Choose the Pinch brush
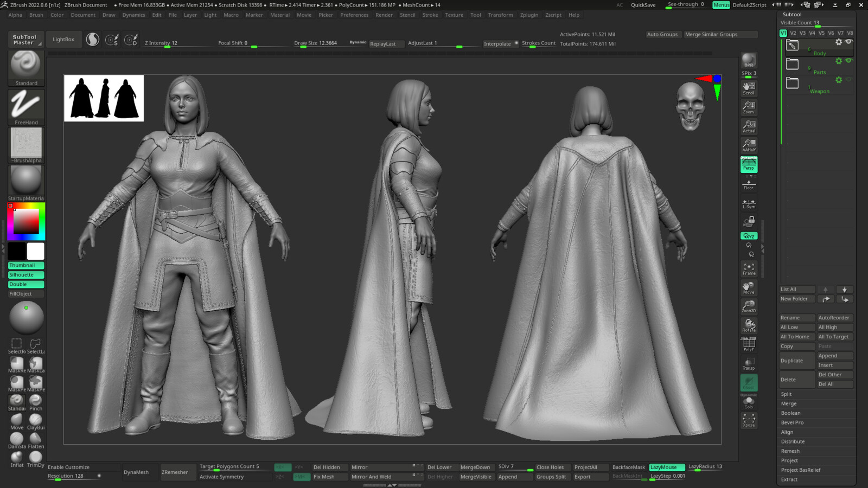 [36, 403]
